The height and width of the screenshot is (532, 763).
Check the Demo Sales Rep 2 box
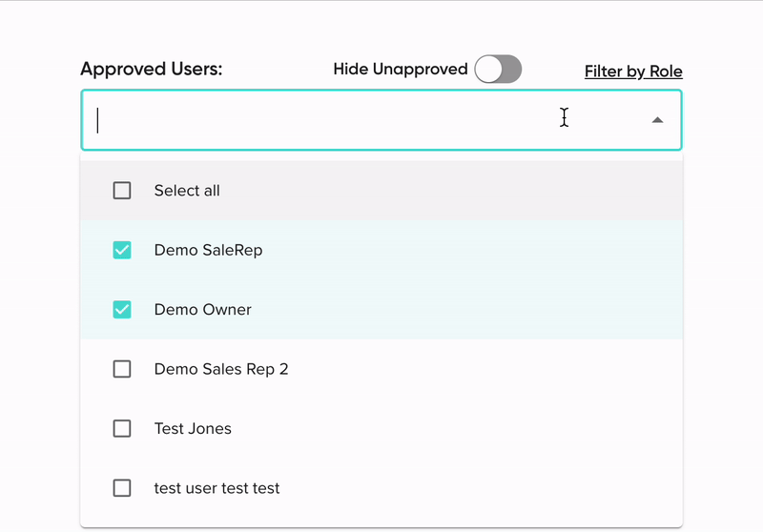(122, 369)
